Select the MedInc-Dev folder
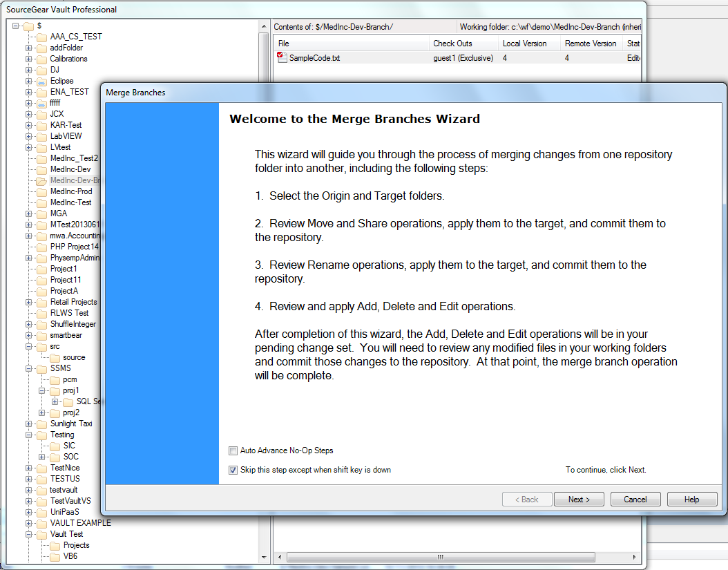The height and width of the screenshot is (570, 728). [70, 169]
